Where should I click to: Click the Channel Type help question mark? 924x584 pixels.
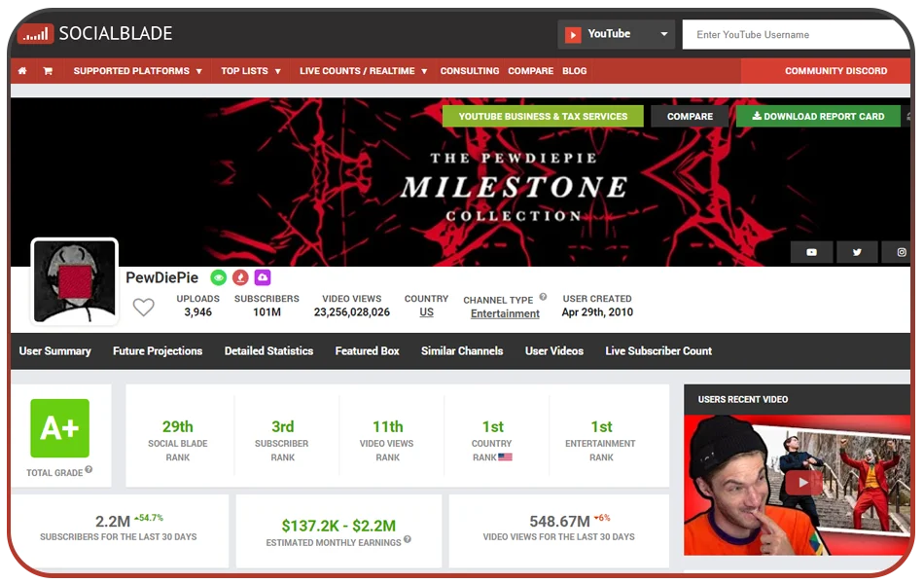coord(544,297)
